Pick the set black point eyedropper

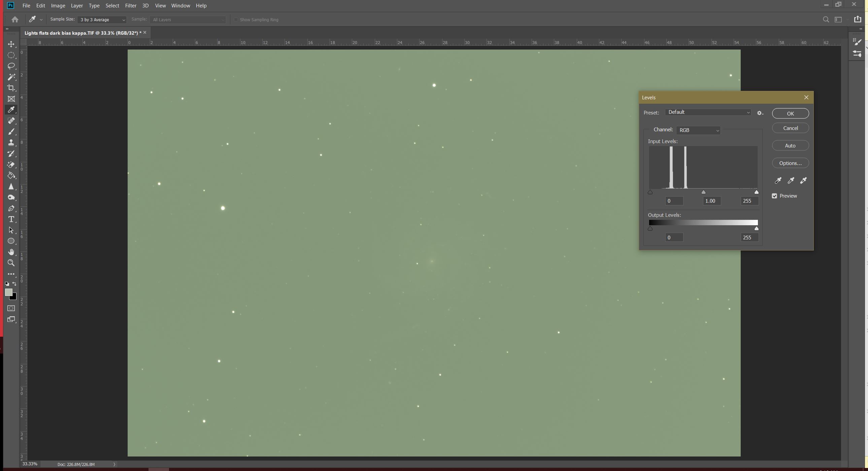(x=778, y=180)
